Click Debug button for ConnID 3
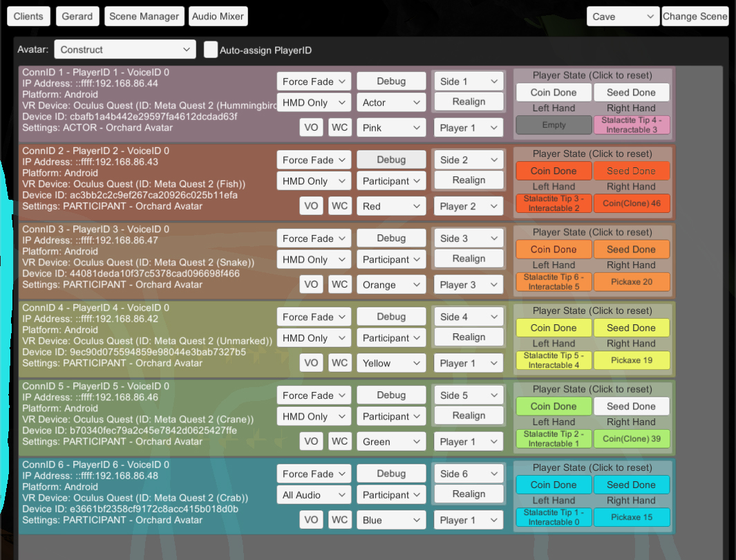The height and width of the screenshot is (560, 736). (391, 238)
